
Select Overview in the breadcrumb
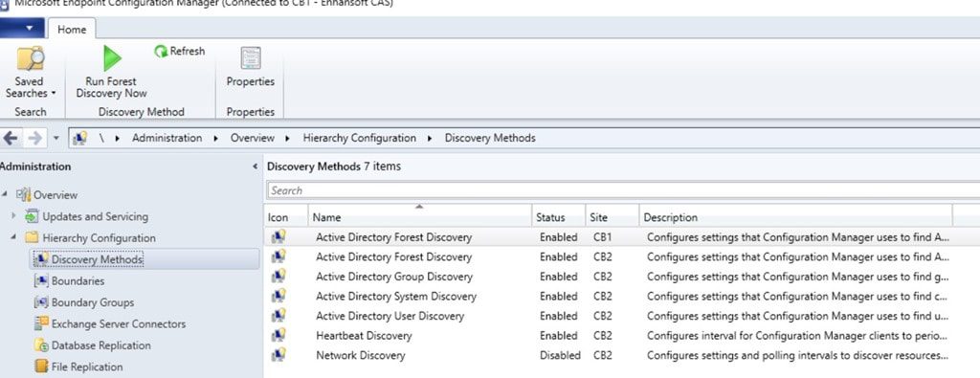coord(253,138)
